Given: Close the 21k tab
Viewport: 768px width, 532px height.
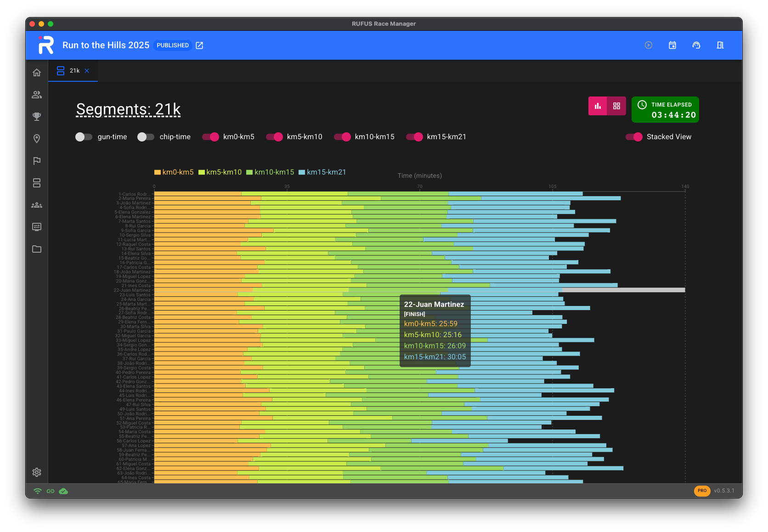Looking at the screenshot, I should tap(87, 71).
